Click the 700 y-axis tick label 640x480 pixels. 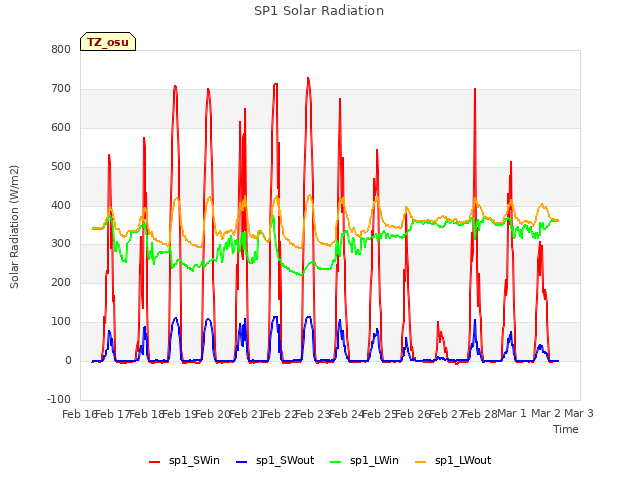pos(61,89)
